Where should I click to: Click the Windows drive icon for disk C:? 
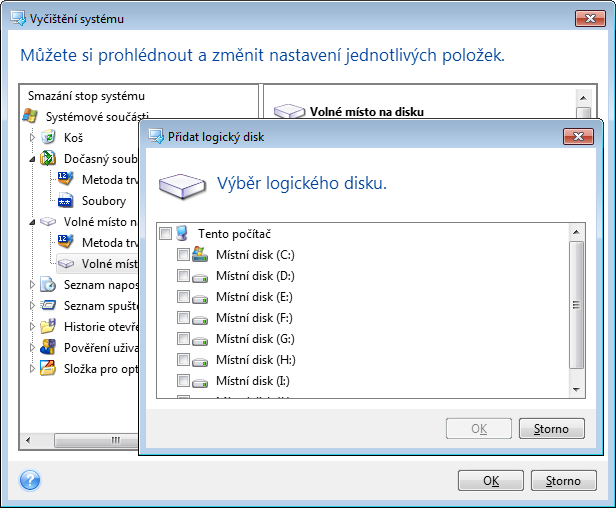click(x=200, y=254)
